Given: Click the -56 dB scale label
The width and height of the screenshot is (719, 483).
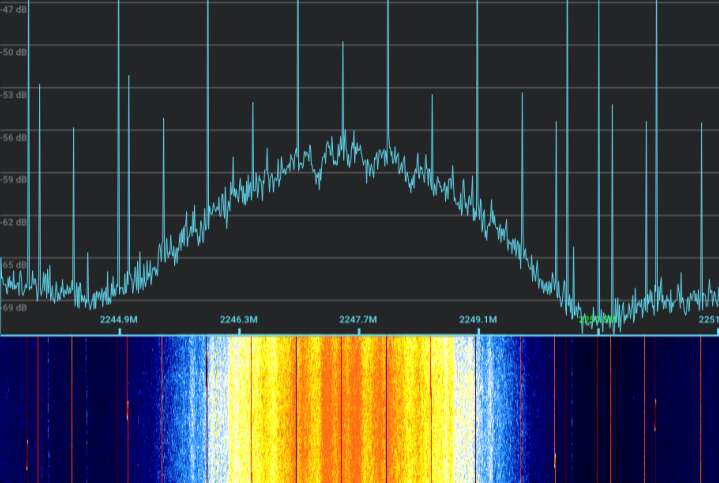Looking at the screenshot, I should pos(13,137).
